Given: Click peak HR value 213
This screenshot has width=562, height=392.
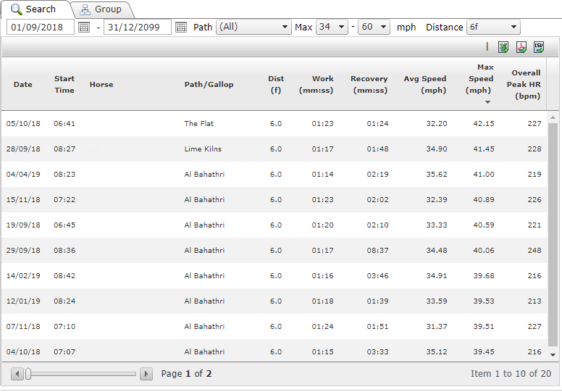Looking at the screenshot, I should [534, 301].
